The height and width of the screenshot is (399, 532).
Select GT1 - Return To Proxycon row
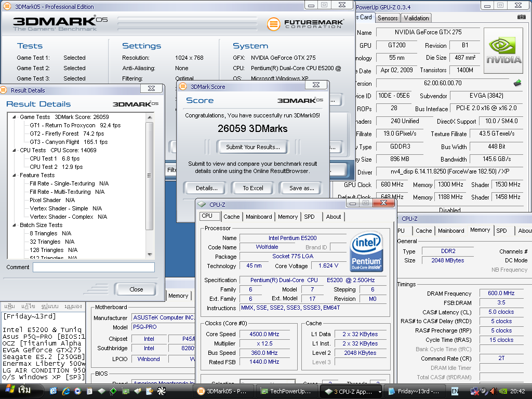point(75,125)
